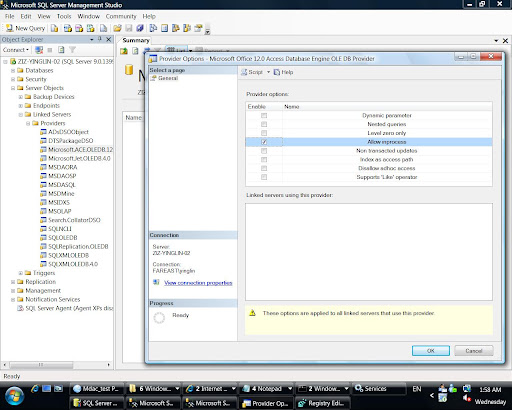
Task: Open the Script dropdown arrow
Action: pyautogui.click(x=268, y=72)
